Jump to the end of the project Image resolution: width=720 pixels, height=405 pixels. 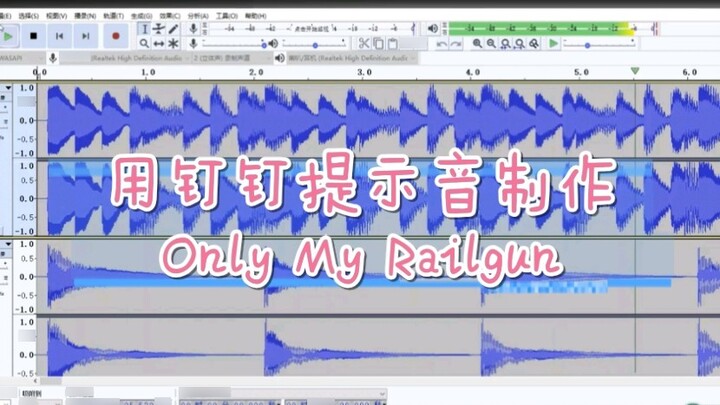pyautogui.click(x=87, y=36)
